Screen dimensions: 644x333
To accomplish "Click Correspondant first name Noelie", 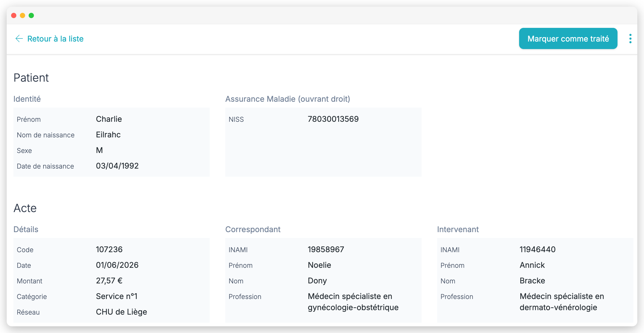I will click(x=319, y=265).
